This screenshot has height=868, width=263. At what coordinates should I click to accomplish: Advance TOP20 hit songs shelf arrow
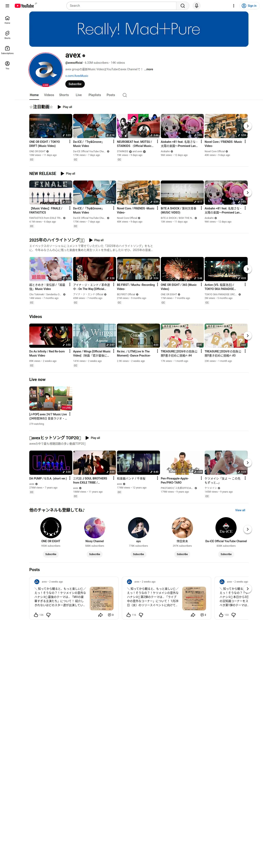tap(247, 463)
